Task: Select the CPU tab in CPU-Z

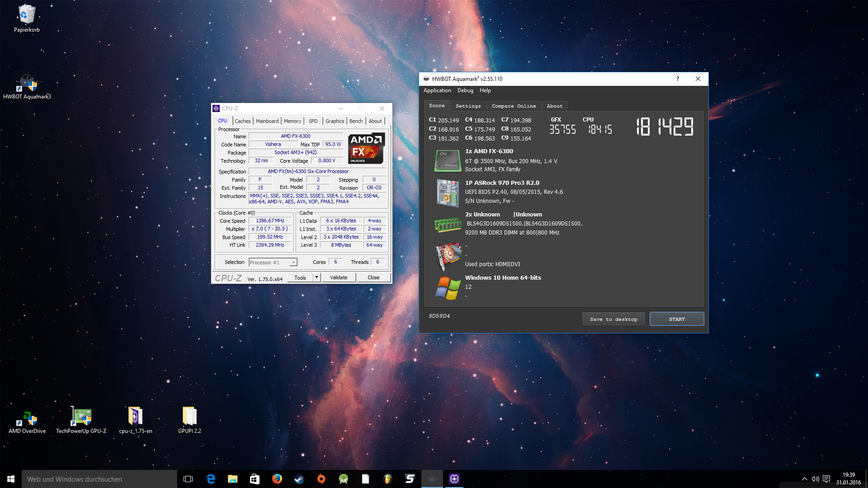Action: tap(223, 121)
